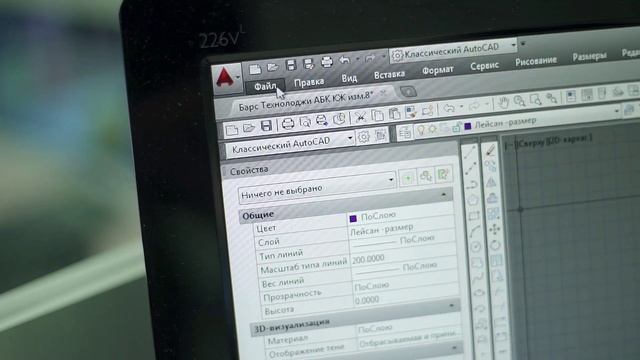Click Open folder icon in Quick Access toolbar
This screenshot has width=640, height=360.
click(273, 67)
